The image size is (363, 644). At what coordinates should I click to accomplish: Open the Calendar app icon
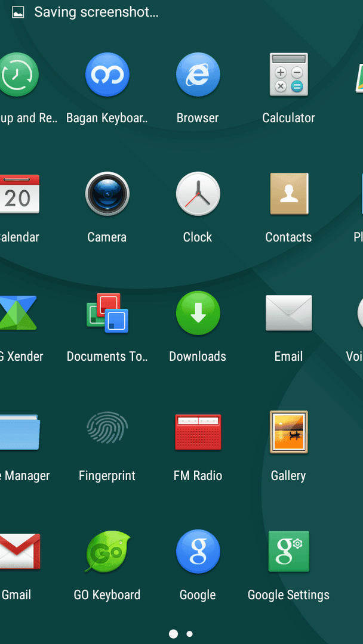click(x=19, y=194)
